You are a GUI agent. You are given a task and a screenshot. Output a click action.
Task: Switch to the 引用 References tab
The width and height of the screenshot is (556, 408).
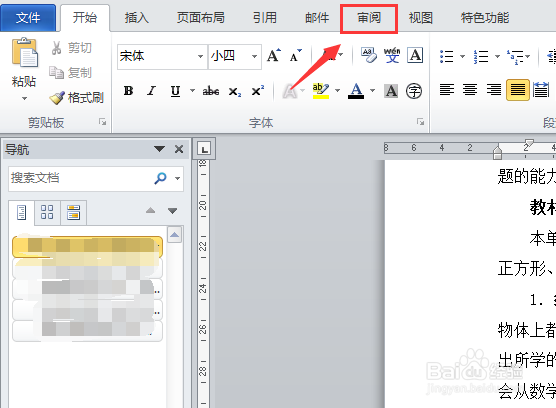click(x=265, y=18)
